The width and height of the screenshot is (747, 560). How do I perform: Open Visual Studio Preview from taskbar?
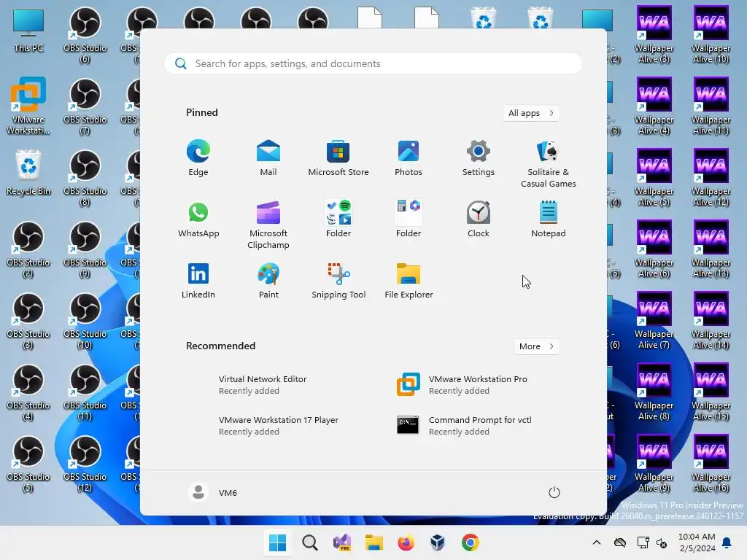[342, 542]
